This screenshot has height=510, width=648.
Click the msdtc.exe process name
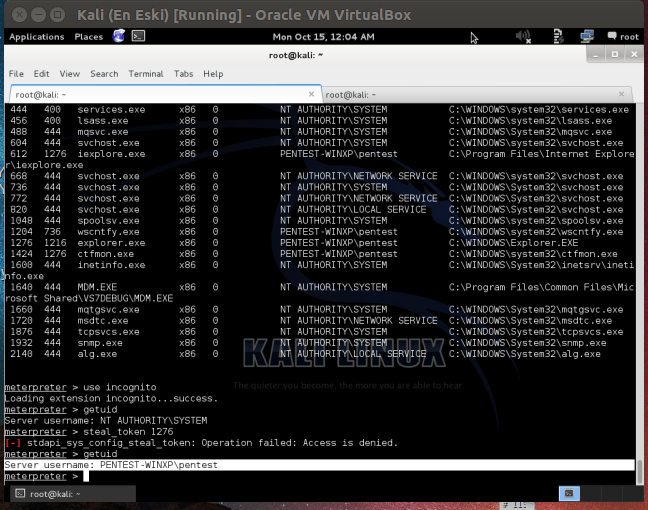(x=103, y=320)
